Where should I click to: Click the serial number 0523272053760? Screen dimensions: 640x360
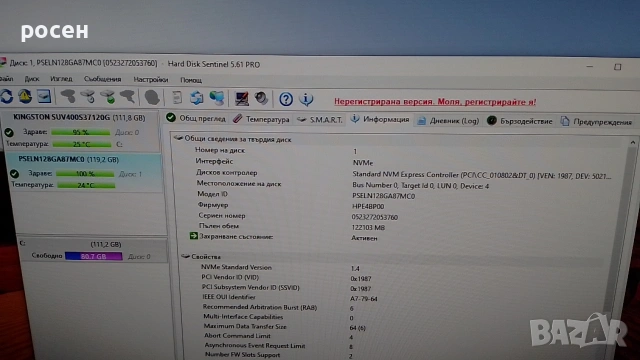point(374,217)
